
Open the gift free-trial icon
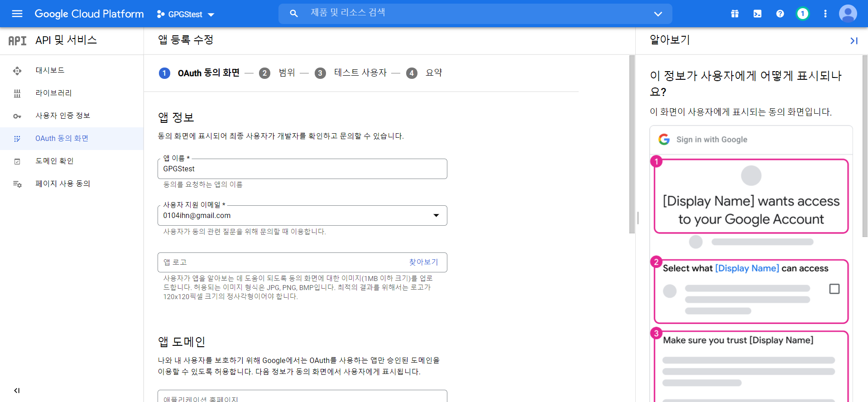(735, 14)
